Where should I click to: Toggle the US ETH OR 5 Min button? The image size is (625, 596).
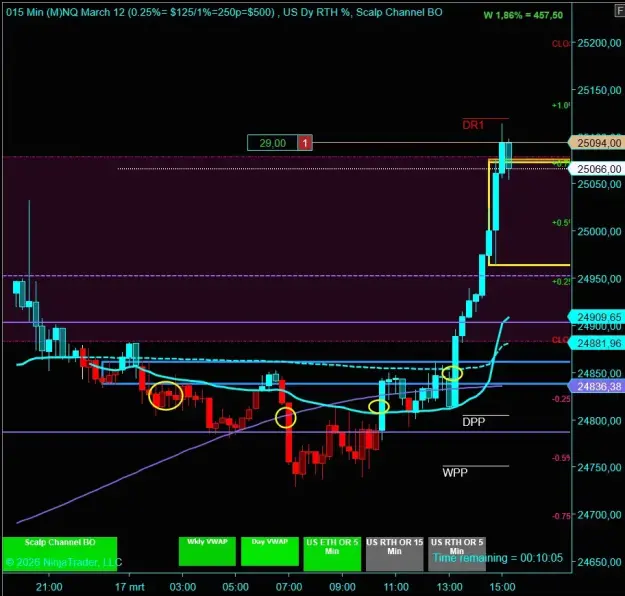[332, 554]
